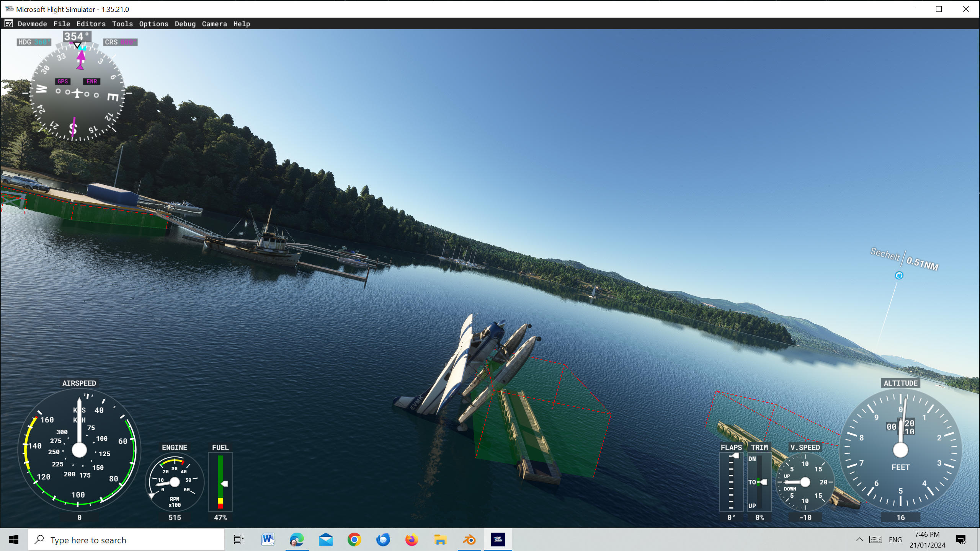Click the 0° flaps value

point(731,517)
